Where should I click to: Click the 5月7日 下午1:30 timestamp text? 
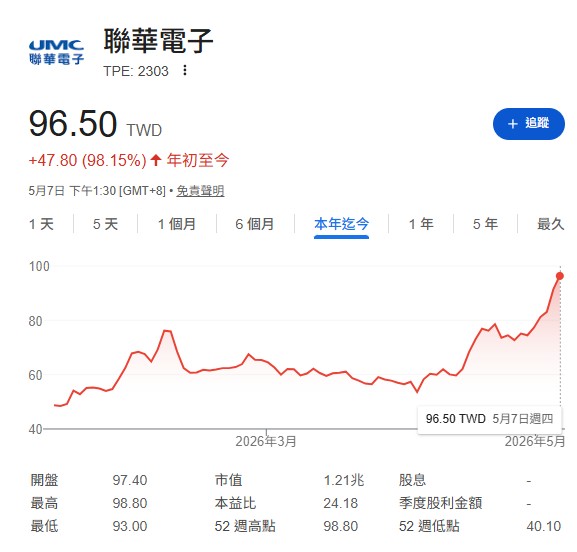pyautogui.click(x=97, y=191)
